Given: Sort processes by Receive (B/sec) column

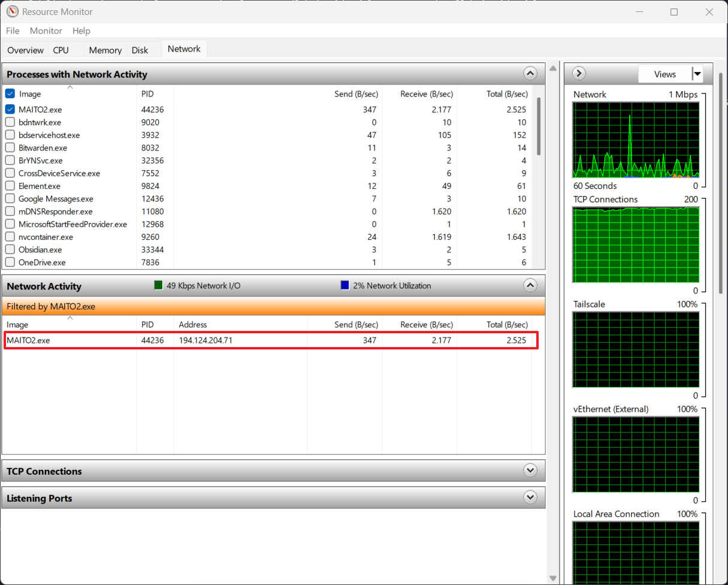Looking at the screenshot, I should tap(427, 94).
